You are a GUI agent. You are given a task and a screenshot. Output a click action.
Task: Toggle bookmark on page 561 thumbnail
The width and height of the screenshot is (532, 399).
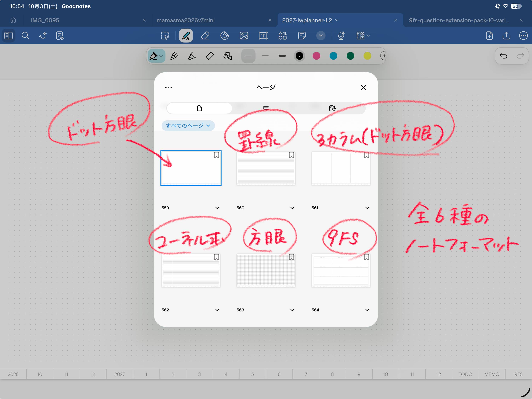[x=367, y=155]
